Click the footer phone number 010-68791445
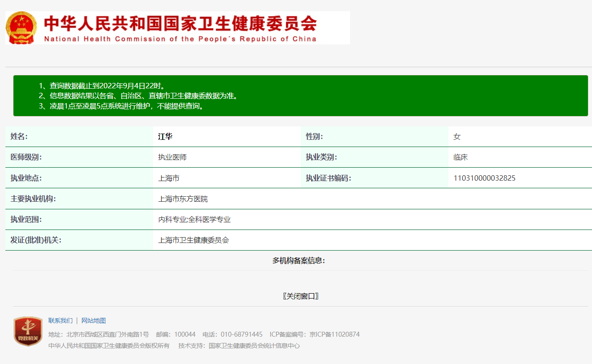 coord(241,334)
